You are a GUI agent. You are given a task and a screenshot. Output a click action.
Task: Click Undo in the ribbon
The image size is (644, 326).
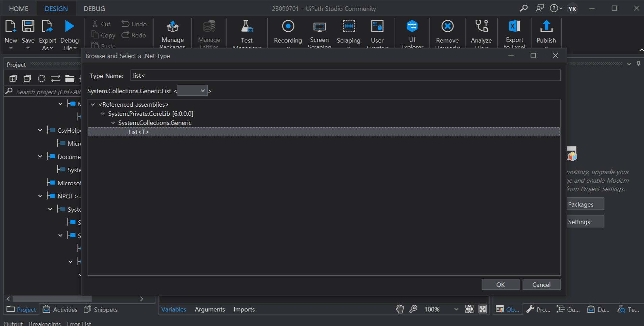tap(134, 24)
